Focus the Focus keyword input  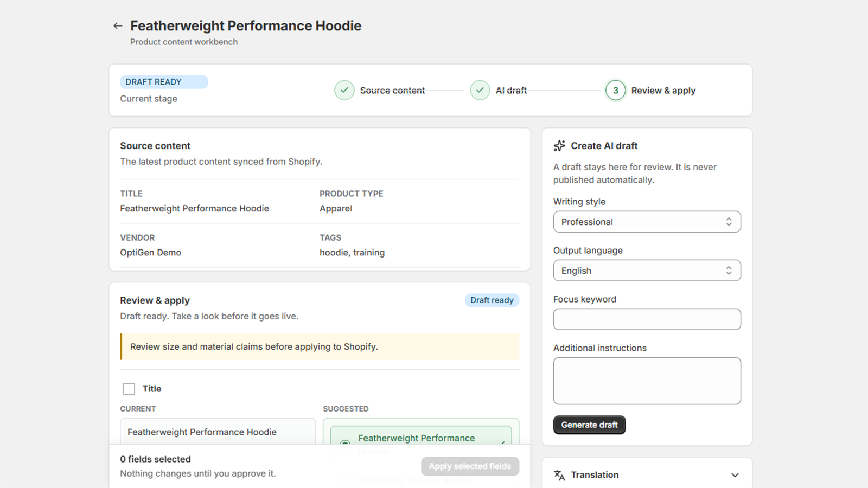[647, 319]
